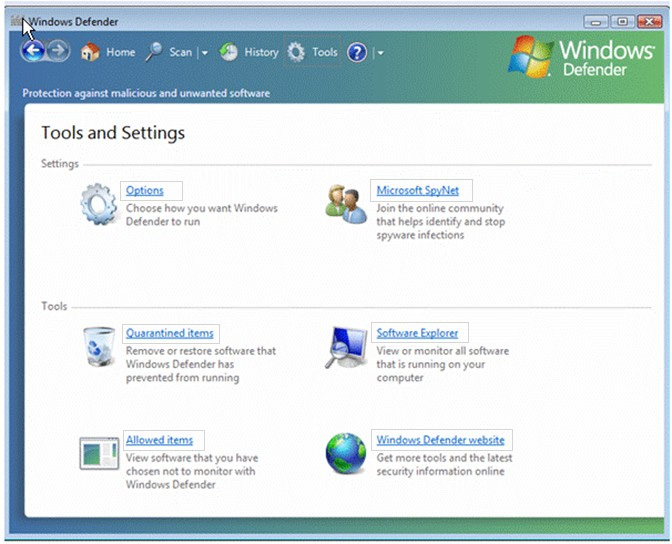The height and width of the screenshot is (544, 672).
Task: Select Home in the toolbar
Action: pyautogui.click(x=121, y=52)
